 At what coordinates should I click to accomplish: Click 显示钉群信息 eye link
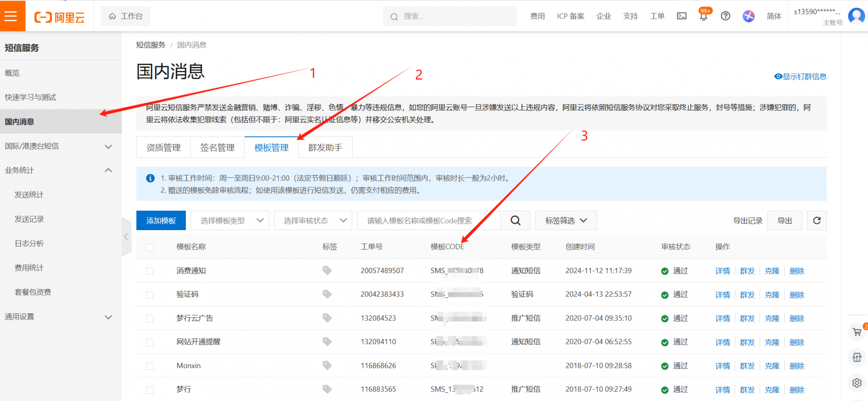click(x=800, y=76)
